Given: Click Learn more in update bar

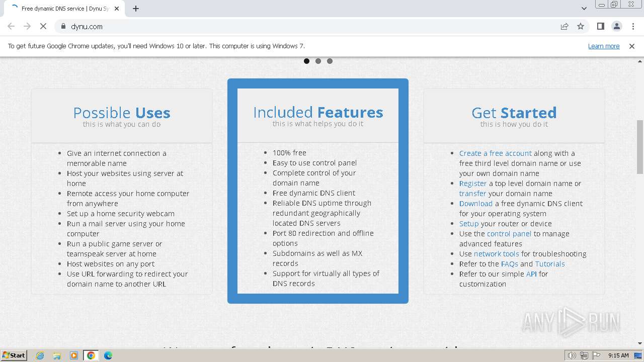Looking at the screenshot, I should point(604,46).
